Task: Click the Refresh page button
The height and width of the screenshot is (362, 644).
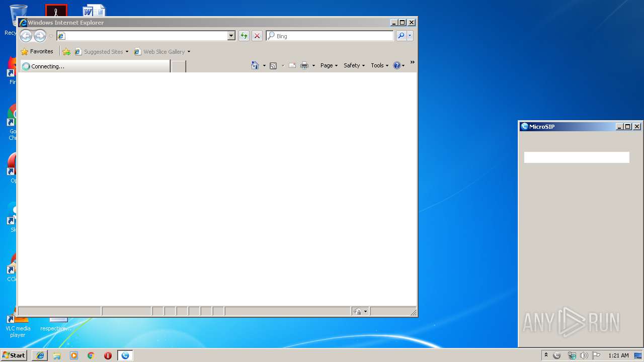Action: (x=244, y=36)
